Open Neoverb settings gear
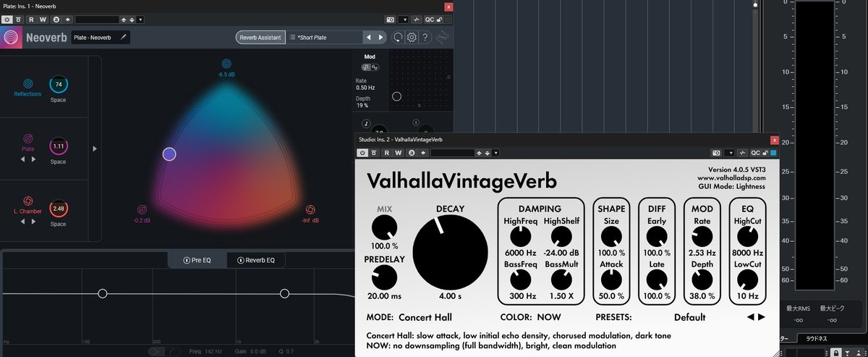This screenshot has width=868, height=357. click(x=412, y=38)
